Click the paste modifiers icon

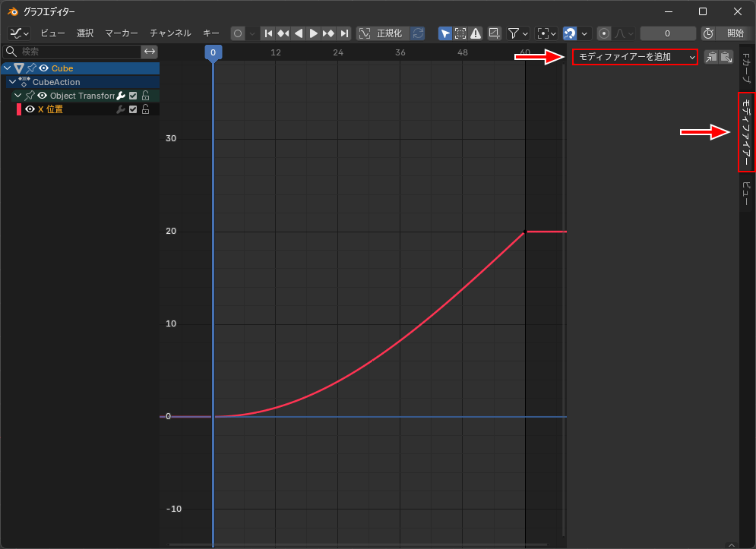pos(726,57)
